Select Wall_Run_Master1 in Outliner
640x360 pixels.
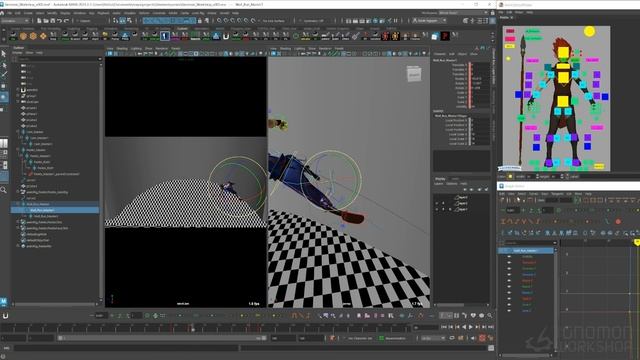point(42,210)
